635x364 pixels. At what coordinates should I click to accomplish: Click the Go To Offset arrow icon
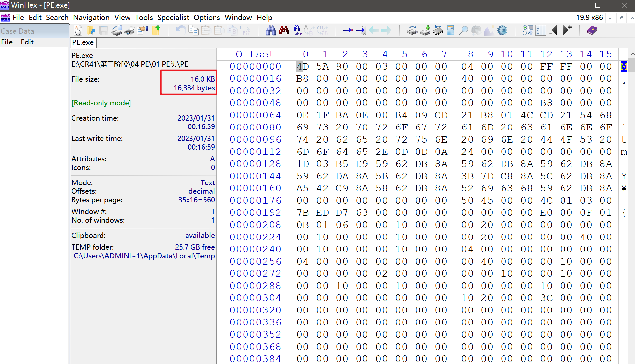348,31
